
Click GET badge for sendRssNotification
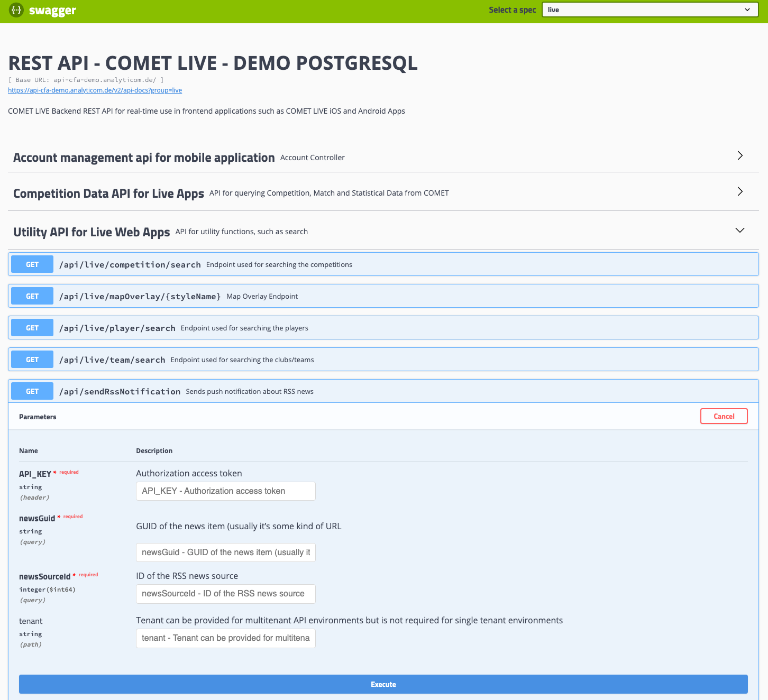pos(32,391)
